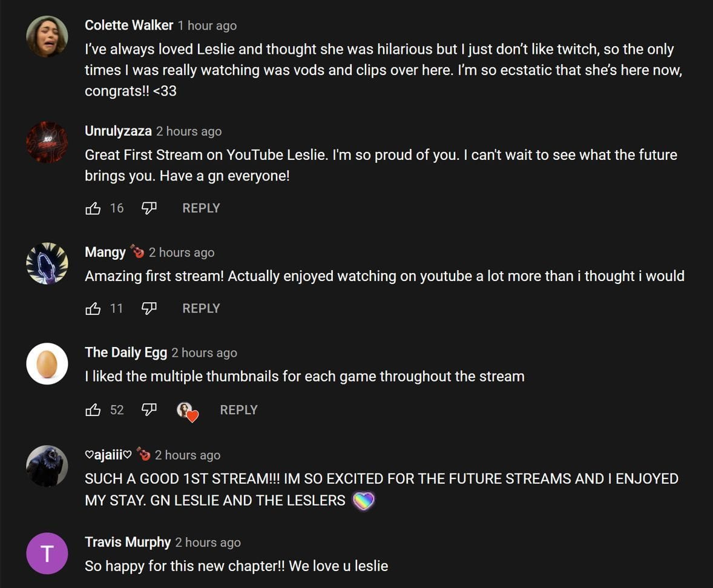Open The Daily Egg's channel via their username
The height and width of the screenshot is (588, 713).
(125, 352)
